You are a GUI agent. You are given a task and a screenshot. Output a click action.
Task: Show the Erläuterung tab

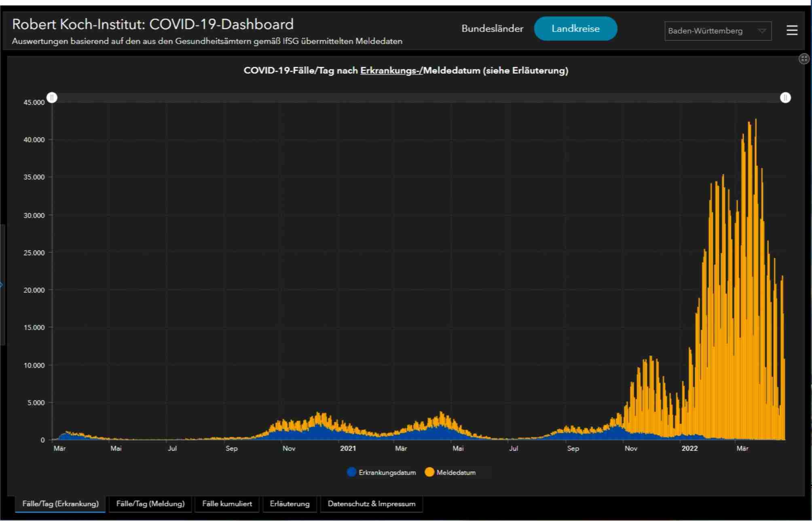[290, 504]
